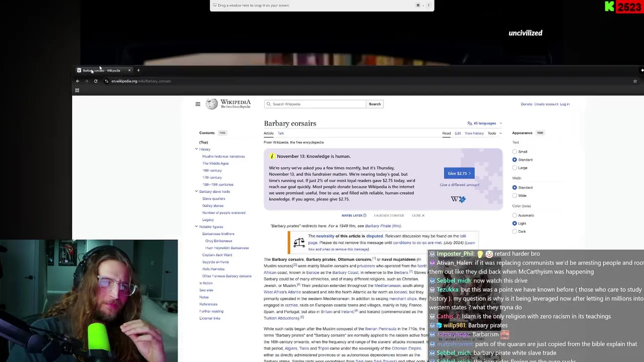Collapse the Notable figures contents section
Screen dimensions: 644x362
point(196,227)
